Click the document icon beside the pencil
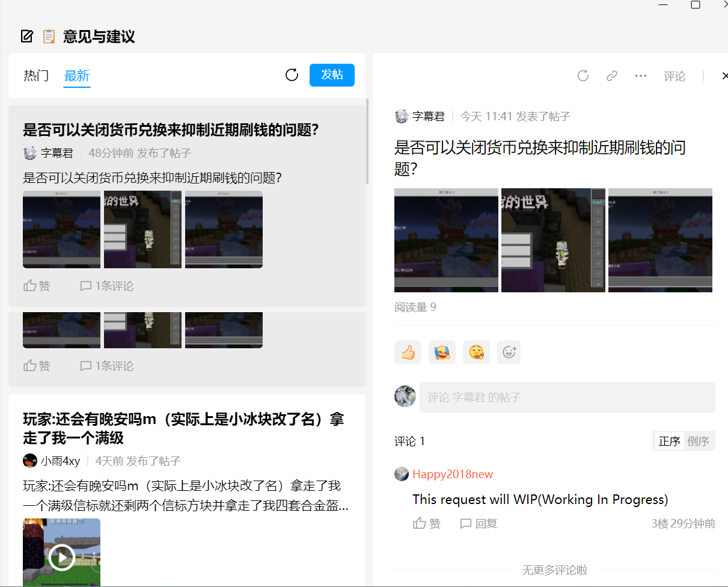 click(49, 36)
